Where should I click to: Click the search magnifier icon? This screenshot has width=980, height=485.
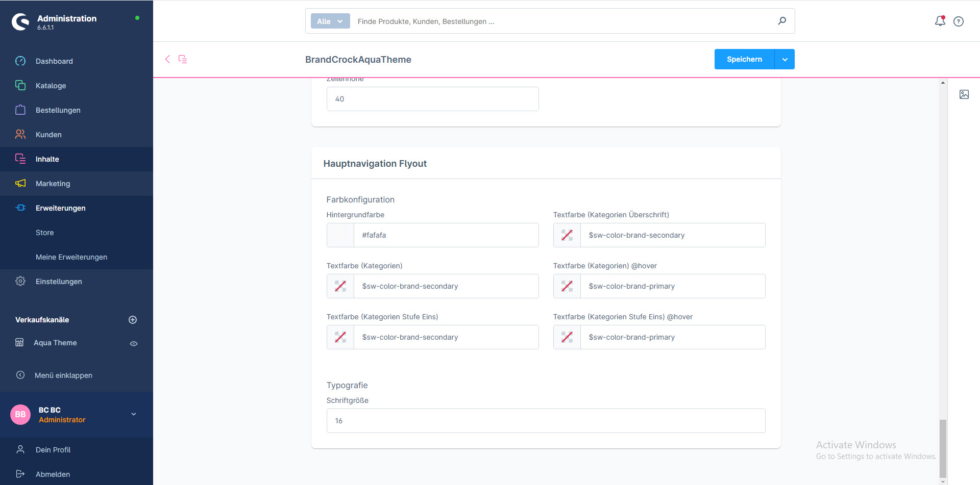[x=781, y=21]
